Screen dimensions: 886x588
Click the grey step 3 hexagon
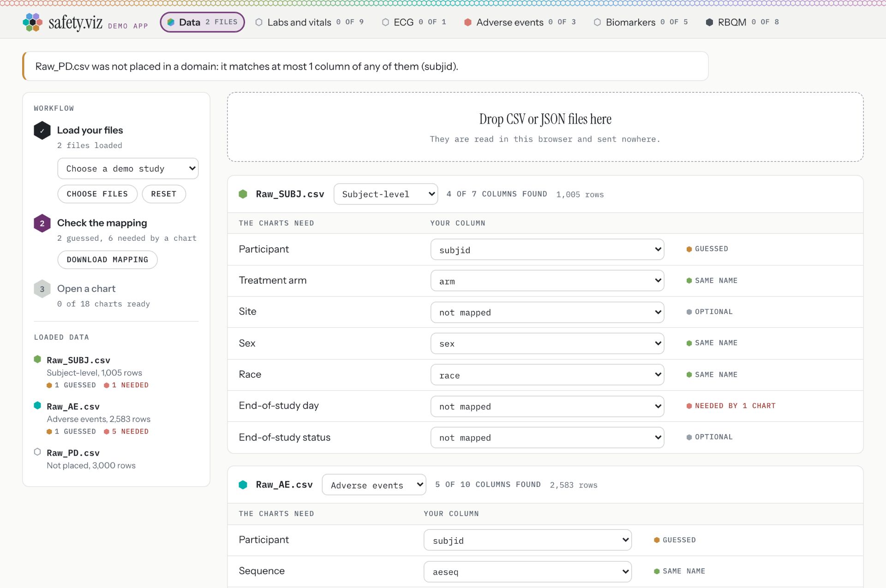[x=42, y=289]
